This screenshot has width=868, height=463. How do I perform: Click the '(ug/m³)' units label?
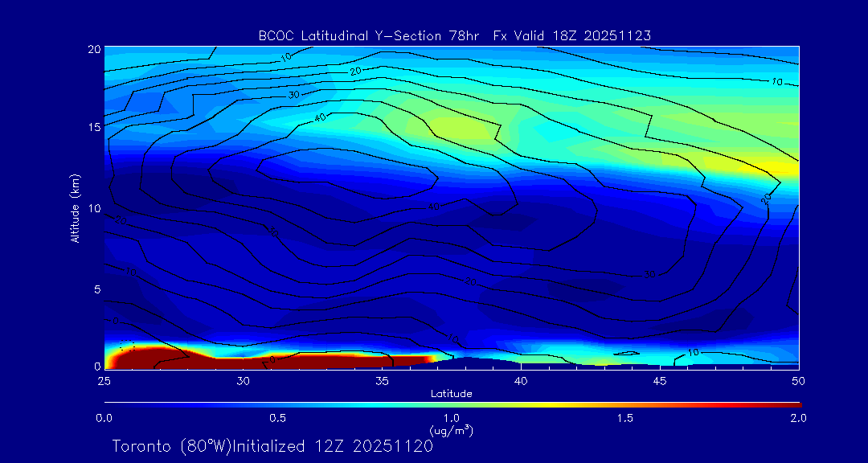coord(451,430)
